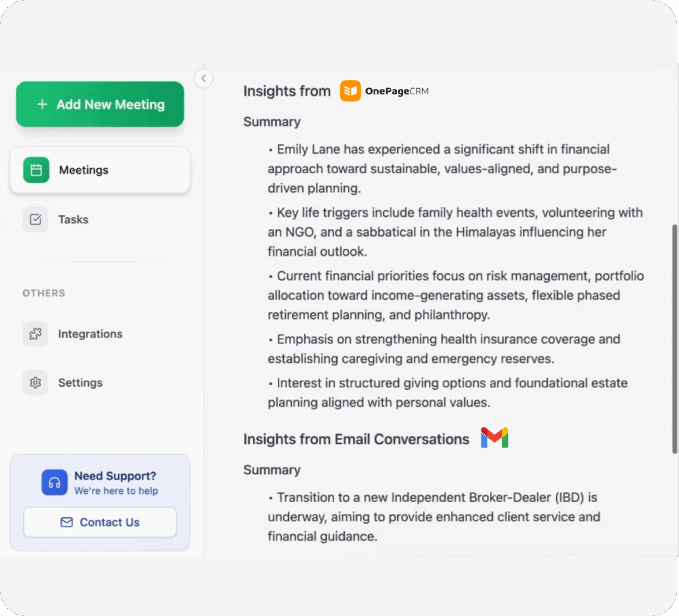Click the checkmark icon next to Tasks
Image resolution: width=679 pixels, height=616 pixels.
35,219
